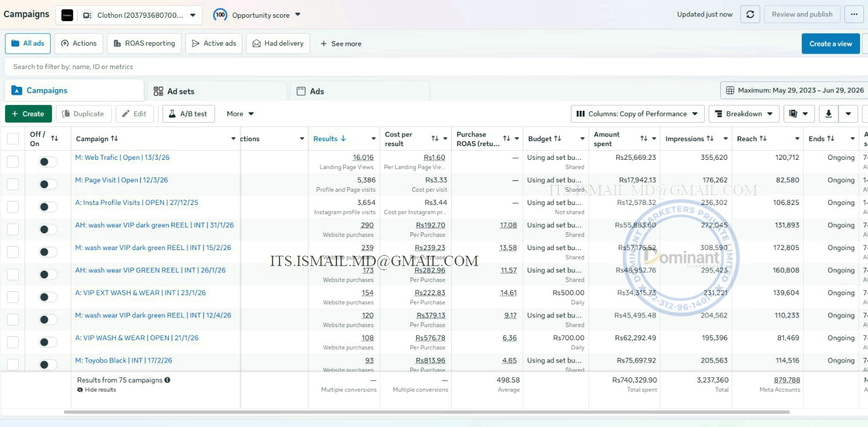Click the info icon beside Results from 75 campaigns

pyautogui.click(x=167, y=380)
